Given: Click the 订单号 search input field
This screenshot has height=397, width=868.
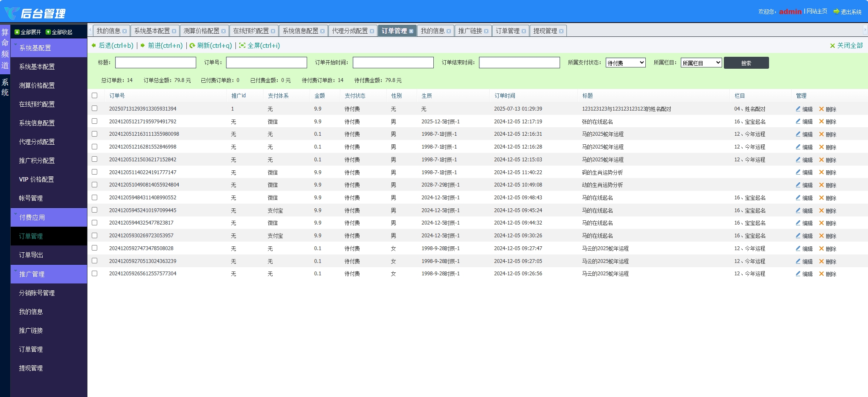Looking at the screenshot, I should point(266,63).
